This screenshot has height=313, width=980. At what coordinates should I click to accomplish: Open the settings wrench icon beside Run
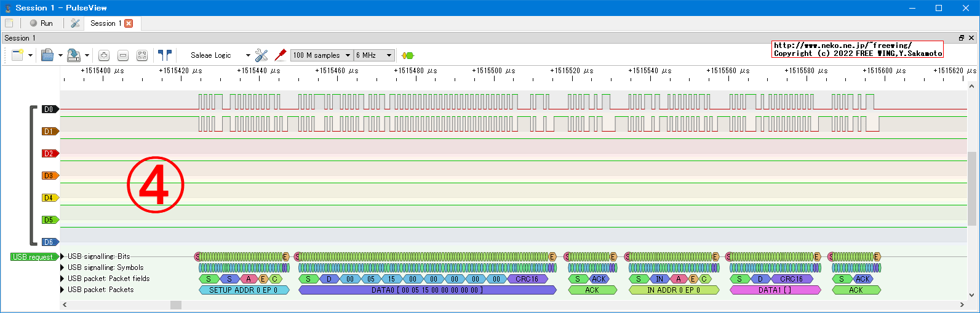[x=75, y=23]
